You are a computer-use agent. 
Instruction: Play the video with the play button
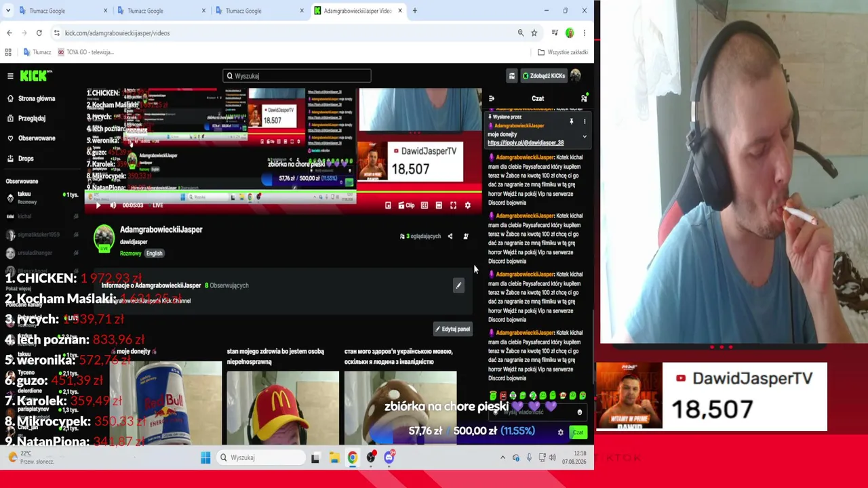pyautogui.click(x=98, y=205)
